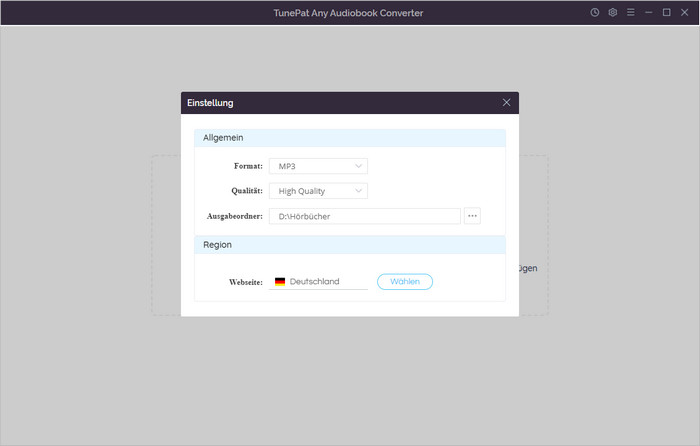Minimize the TunePat window
The image size is (700, 446).
point(648,13)
